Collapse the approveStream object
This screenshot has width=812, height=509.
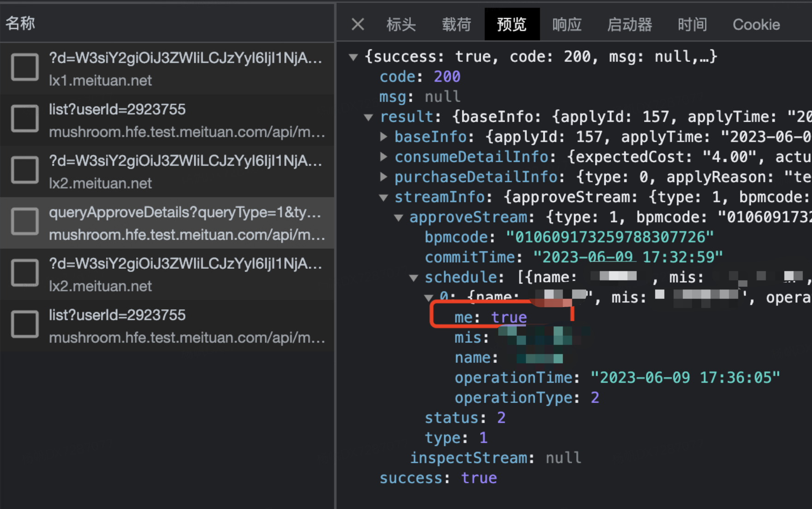pyautogui.click(x=399, y=217)
